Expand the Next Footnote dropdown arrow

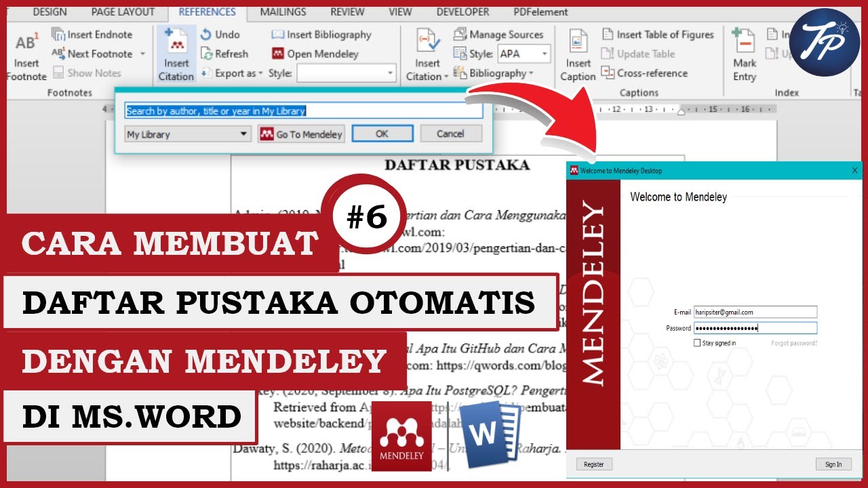tap(142, 54)
